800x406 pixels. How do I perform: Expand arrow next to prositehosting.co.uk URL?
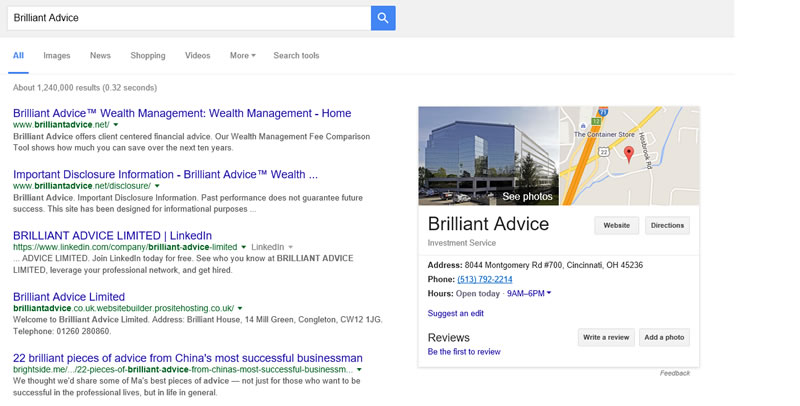coord(240,308)
